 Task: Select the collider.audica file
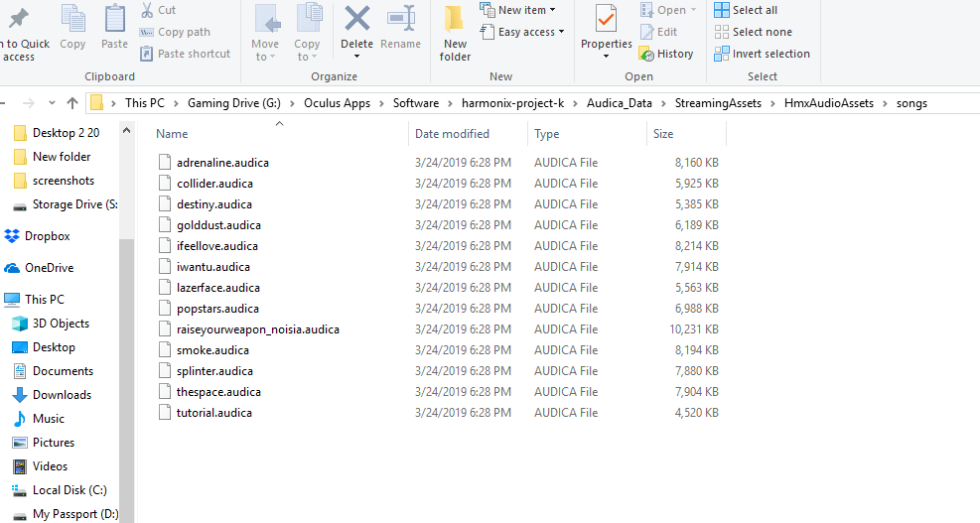click(214, 184)
